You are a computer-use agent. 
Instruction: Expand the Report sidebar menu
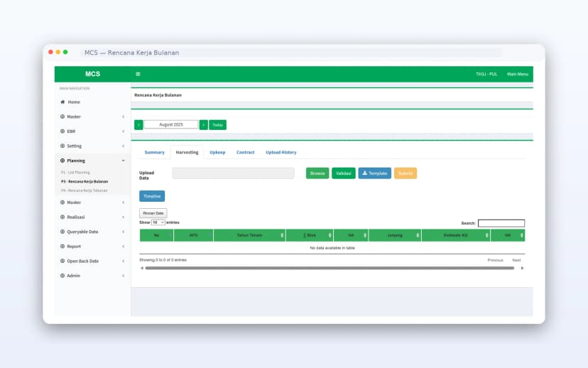pos(92,247)
